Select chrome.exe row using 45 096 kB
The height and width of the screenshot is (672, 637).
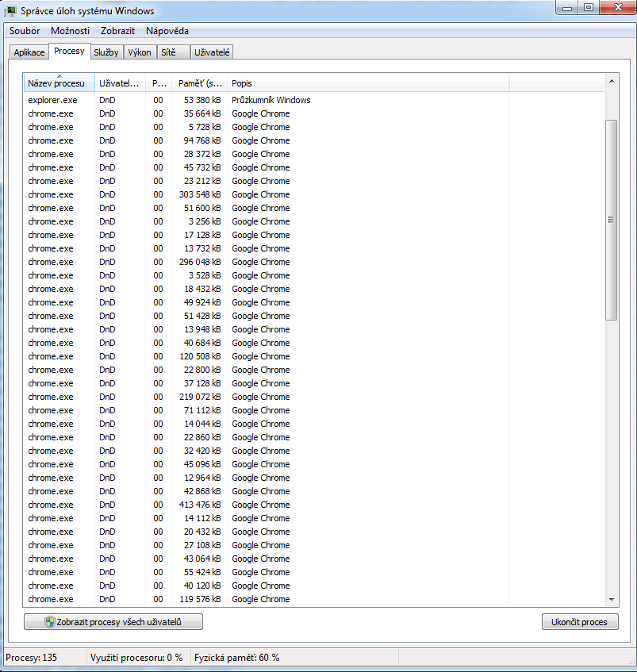click(x=267, y=465)
